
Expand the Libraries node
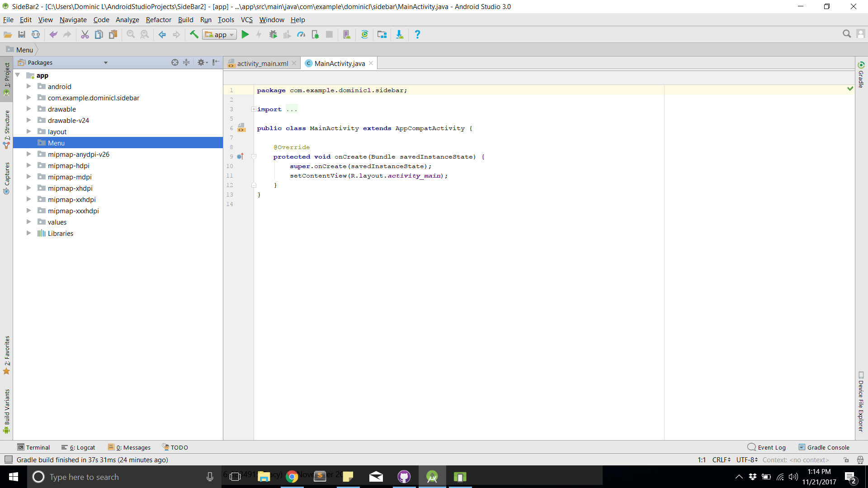click(28, 233)
